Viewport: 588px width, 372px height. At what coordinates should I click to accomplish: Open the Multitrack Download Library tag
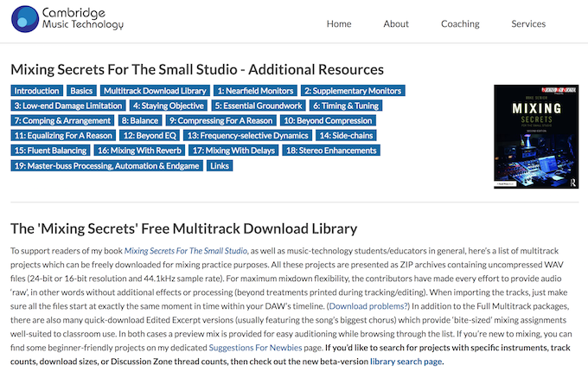pos(155,91)
